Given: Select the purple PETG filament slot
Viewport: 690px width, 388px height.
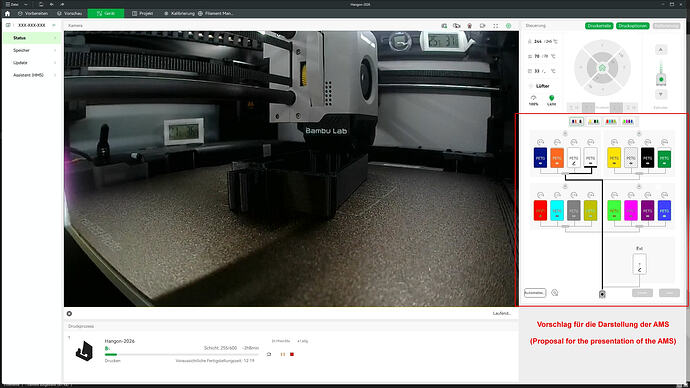Looking at the screenshot, I should coord(648,210).
